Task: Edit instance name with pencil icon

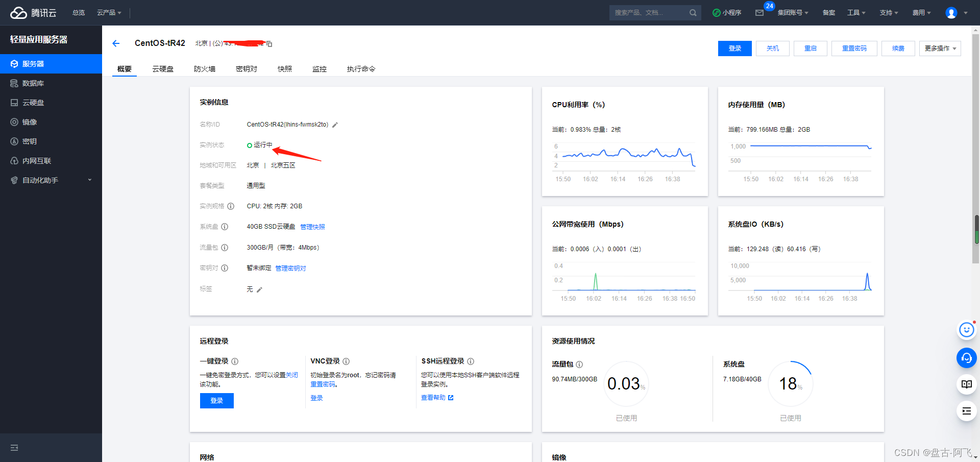Action: point(335,125)
